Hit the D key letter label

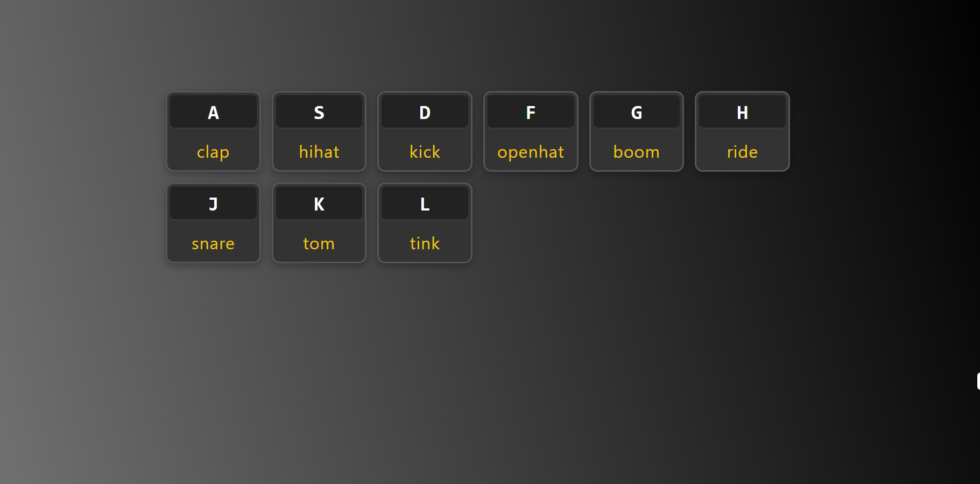pos(425,113)
